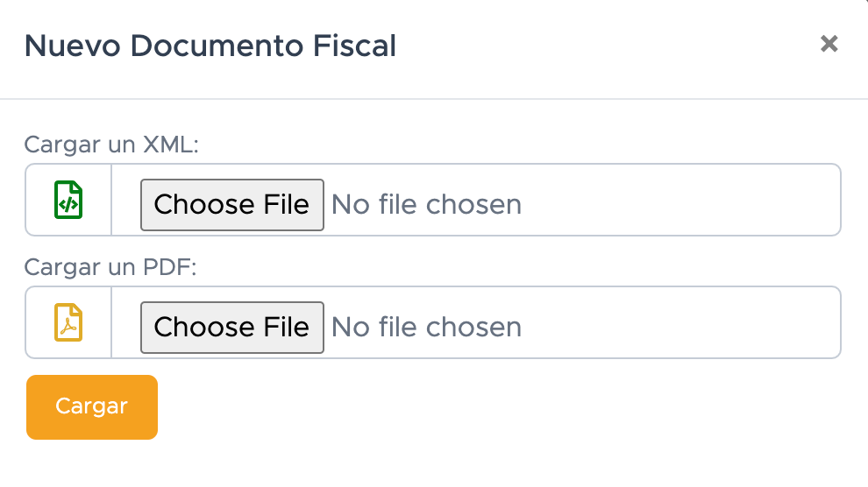Viewport: 868px width, 487px height.
Task: Click the green XML file icon
Action: pos(68,200)
